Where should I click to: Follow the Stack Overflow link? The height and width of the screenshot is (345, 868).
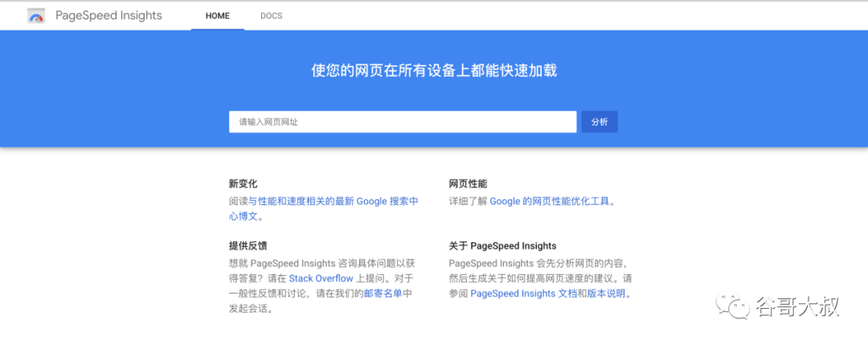[321, 278]
